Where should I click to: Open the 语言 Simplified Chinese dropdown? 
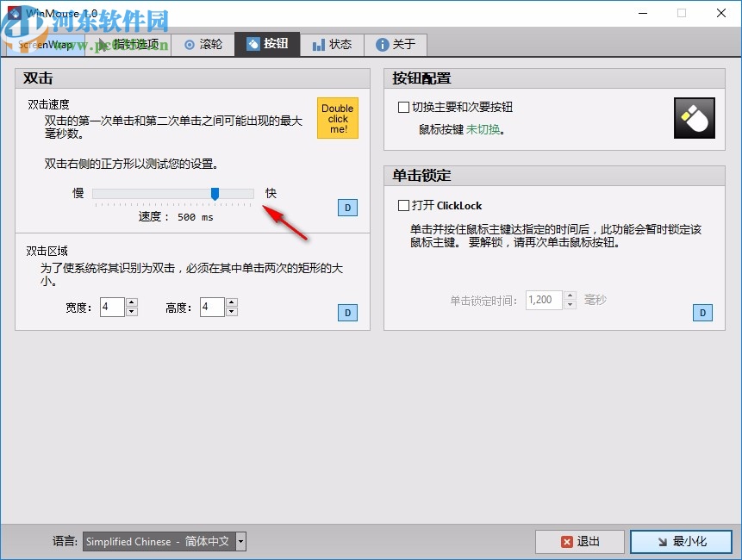click(x=165, y=542)
